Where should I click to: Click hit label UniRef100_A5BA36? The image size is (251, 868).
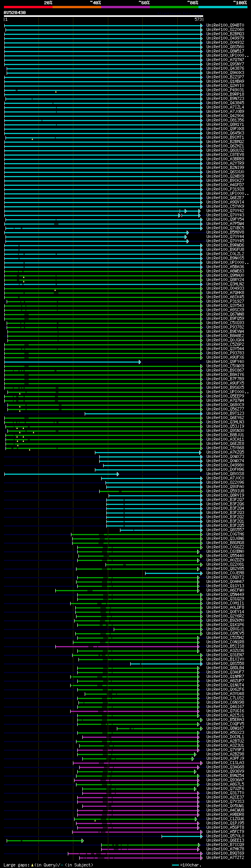pos(225,267)
